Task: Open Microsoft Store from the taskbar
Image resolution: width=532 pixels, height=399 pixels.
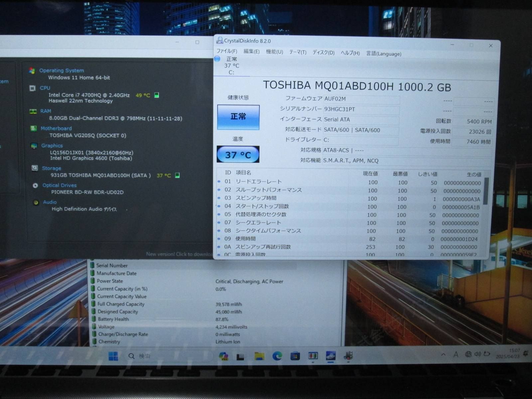Action: click(295, 356)
